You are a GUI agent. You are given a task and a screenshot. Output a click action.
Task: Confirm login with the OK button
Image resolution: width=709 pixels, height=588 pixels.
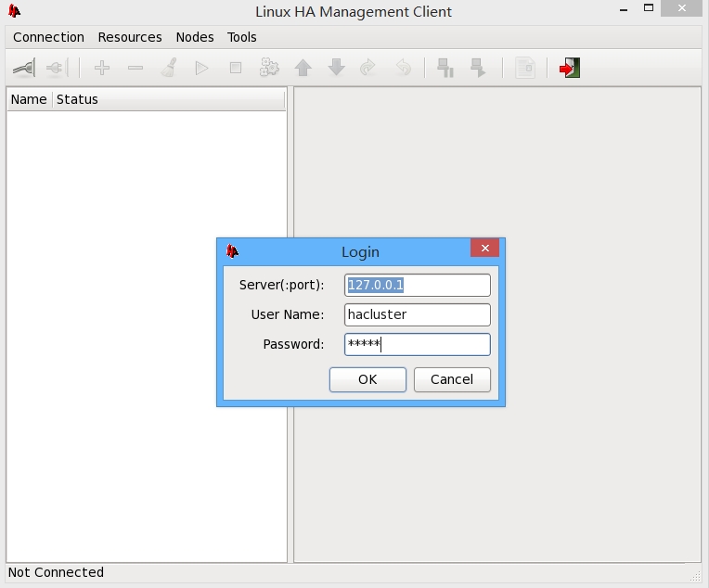(x=367, y=379)
